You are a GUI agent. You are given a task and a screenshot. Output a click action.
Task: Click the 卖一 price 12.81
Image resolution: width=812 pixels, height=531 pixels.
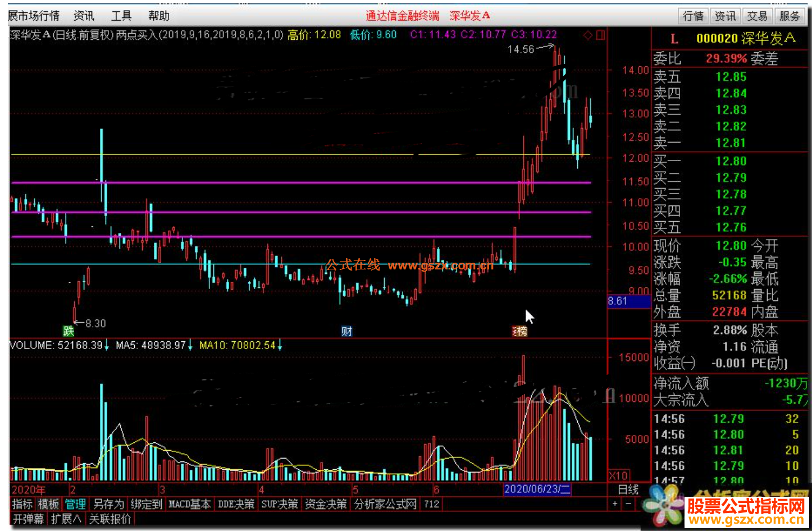point(731,143)
